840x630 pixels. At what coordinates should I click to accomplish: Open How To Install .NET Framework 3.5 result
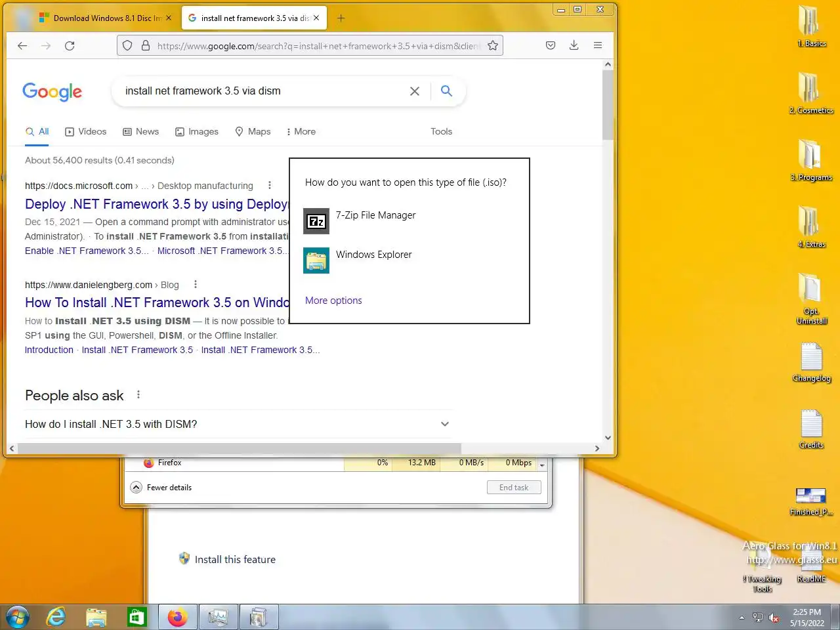[156, 303]
